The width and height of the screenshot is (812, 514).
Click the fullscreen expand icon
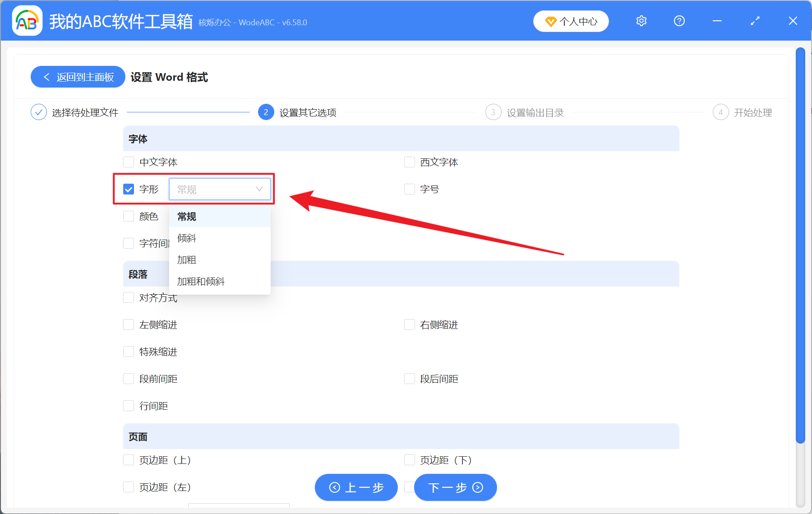[755, 21]
